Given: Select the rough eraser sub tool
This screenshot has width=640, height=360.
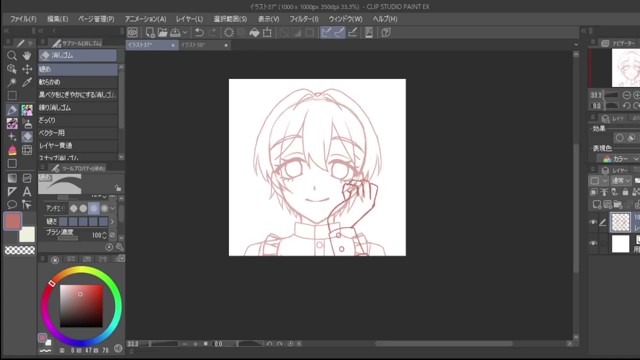Looking at the screenshot, I should coord(78,120).
